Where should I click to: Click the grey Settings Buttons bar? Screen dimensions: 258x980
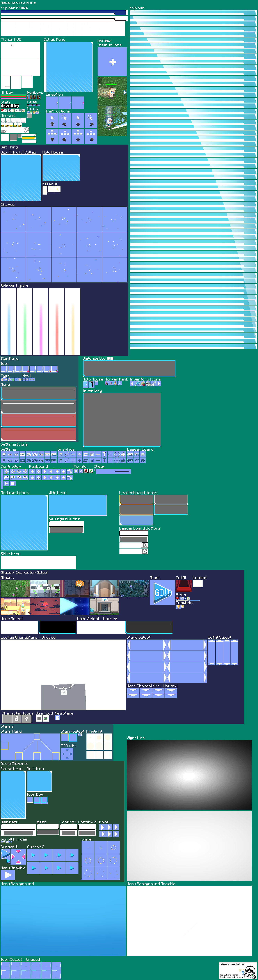pyautogui.click(x=66, y=530)
